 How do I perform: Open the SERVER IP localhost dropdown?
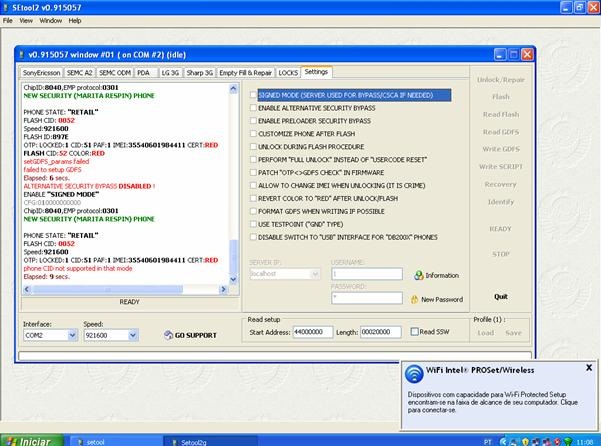pyautogui.click(x=315, y=274)
